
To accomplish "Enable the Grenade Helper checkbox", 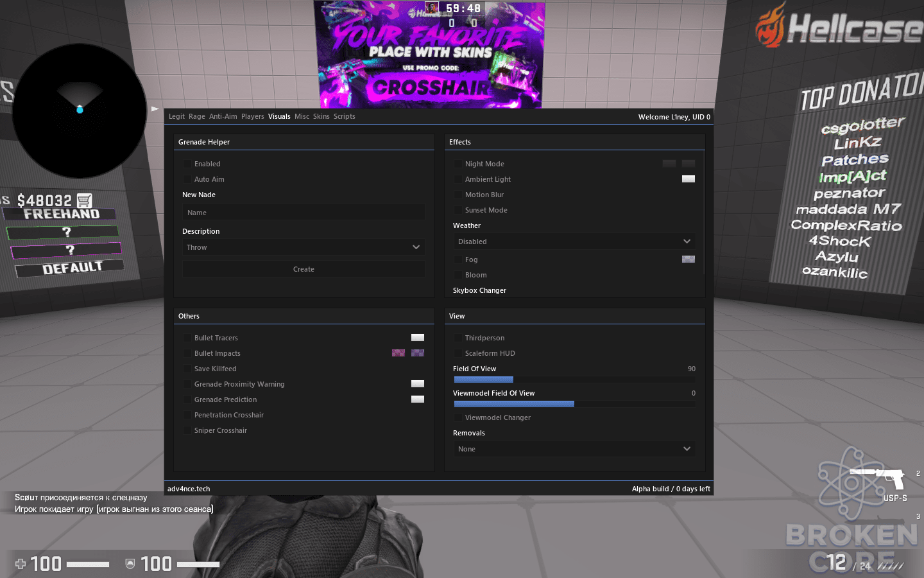I will 187,164.
